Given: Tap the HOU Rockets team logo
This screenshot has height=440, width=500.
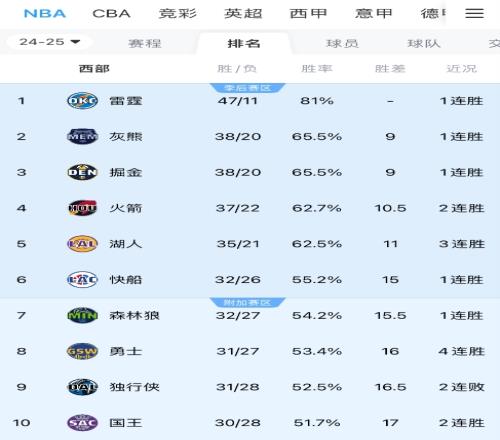Looking at the screenshot, I should click(x=82, y=208).
